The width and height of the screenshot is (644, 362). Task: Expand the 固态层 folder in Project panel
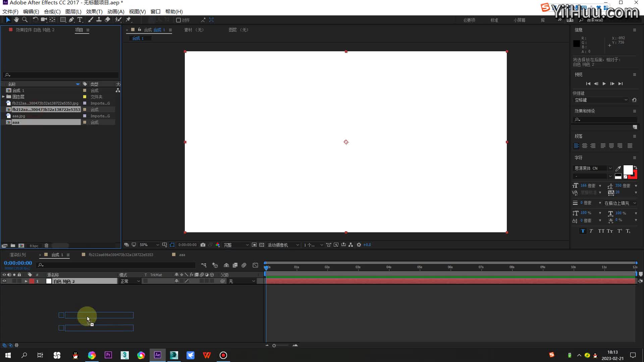(x=3, y=97)
